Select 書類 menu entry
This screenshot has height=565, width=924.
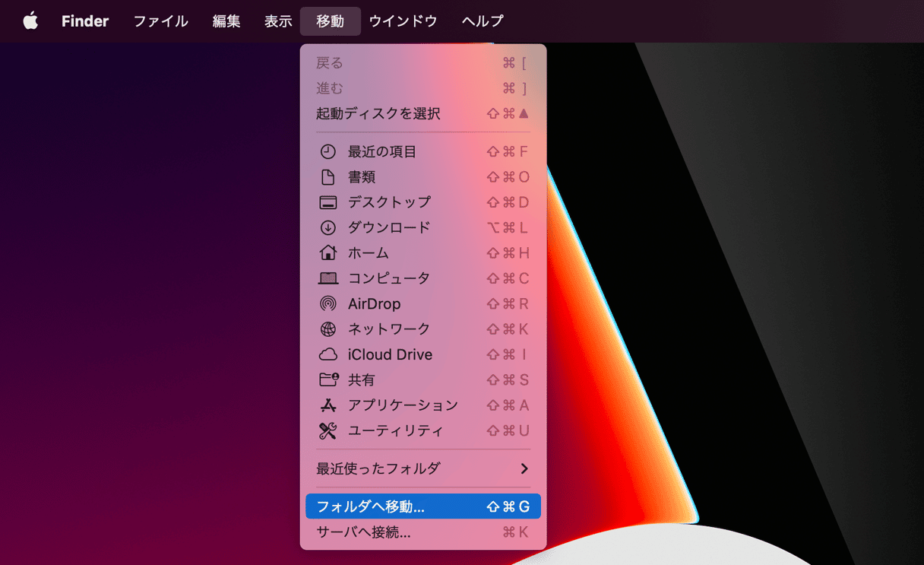423,177
